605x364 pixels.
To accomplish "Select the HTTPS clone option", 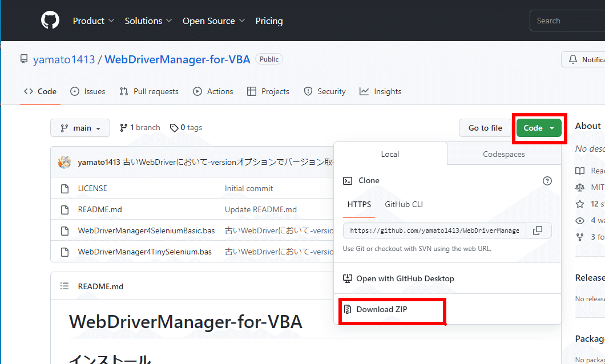I will pyautogui.click(x=359, y=204).
